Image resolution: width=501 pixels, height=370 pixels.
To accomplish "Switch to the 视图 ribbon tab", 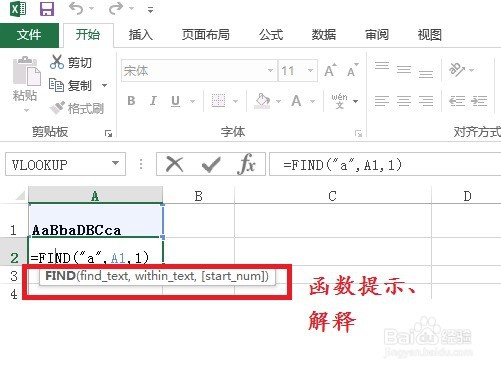I will (x=430, y=35).
